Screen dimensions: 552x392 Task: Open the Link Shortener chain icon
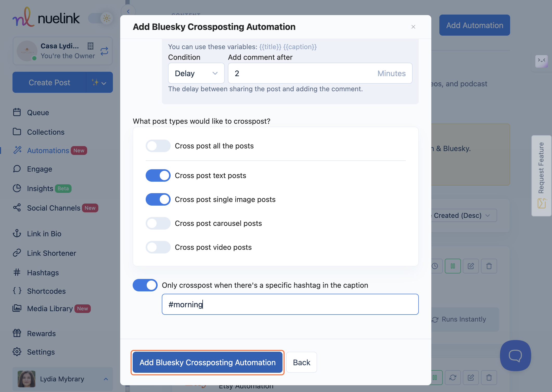tap(17, 253)
